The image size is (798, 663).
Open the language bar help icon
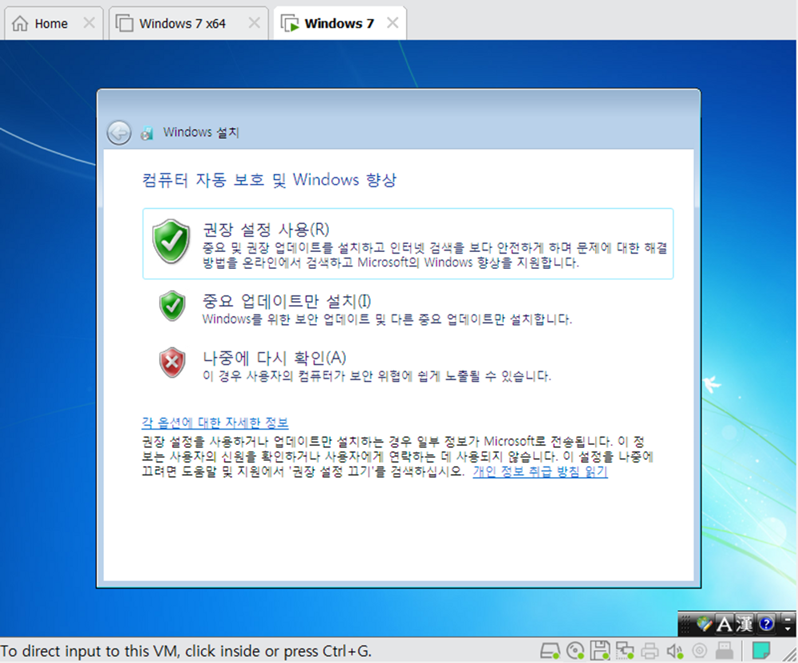coord(766,623)
